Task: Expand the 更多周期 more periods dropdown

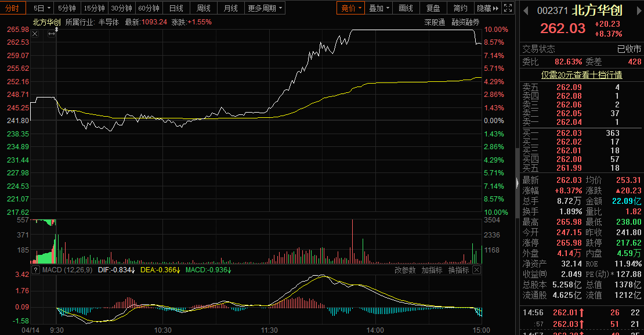Action: [x=265, y=8]
